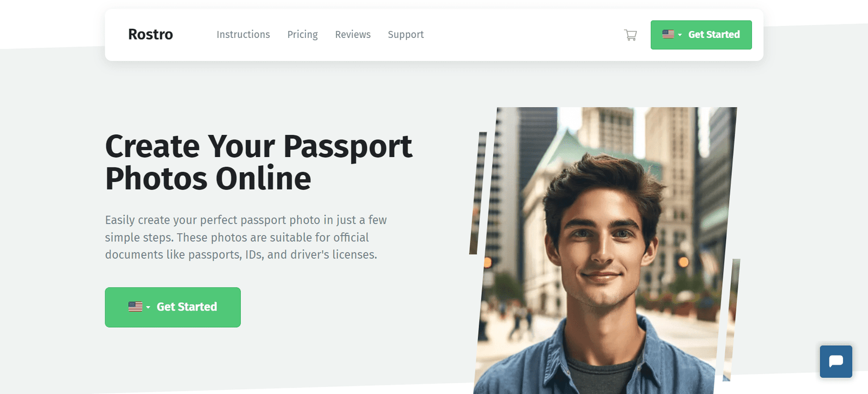Image resolution: width=868 pixels, height=394 pixels.
Task: Click header Get Started button
Action: coord(701,35)
